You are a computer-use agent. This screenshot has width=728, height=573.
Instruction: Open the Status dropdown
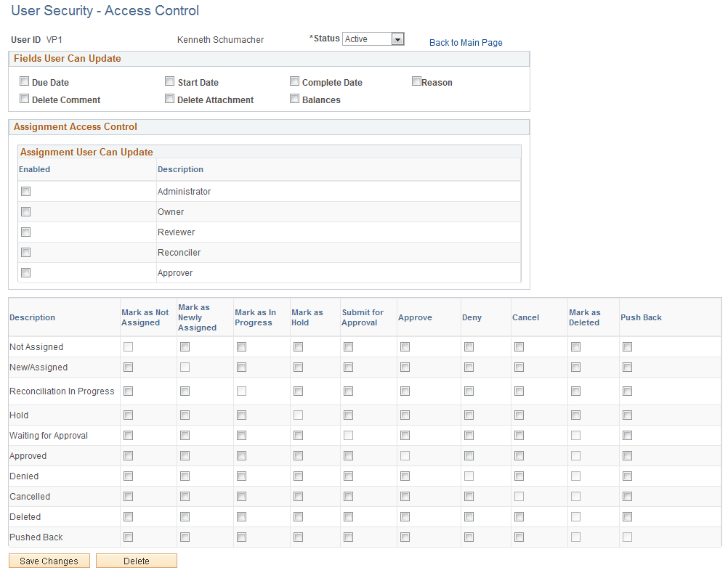pyautogui.click(x=396, y=38)
